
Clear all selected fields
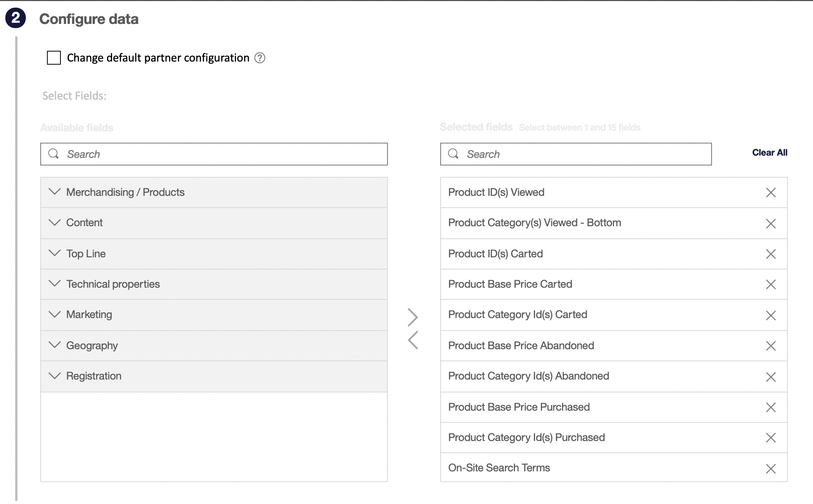point(770,152)
